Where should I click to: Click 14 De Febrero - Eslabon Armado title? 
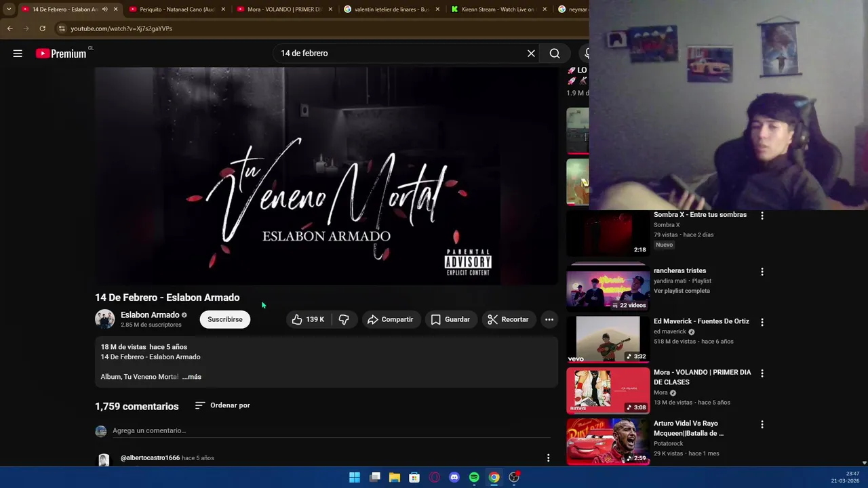tap(167, 298)
